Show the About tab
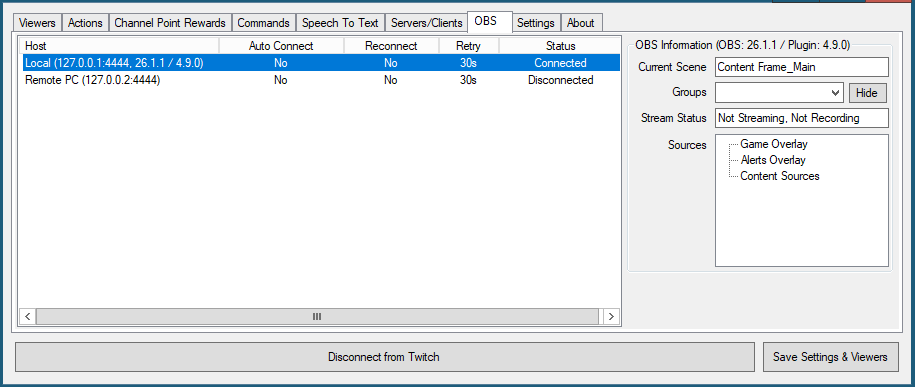Image resolution: width=915 pixels, height=387 pixels. click(581, 23)
